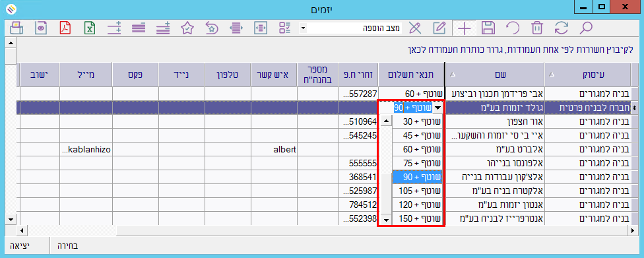Viewport: 644px width, 258px height.
Task: Click the מספר בהנה"ח column header
Action: pos(318,75)
